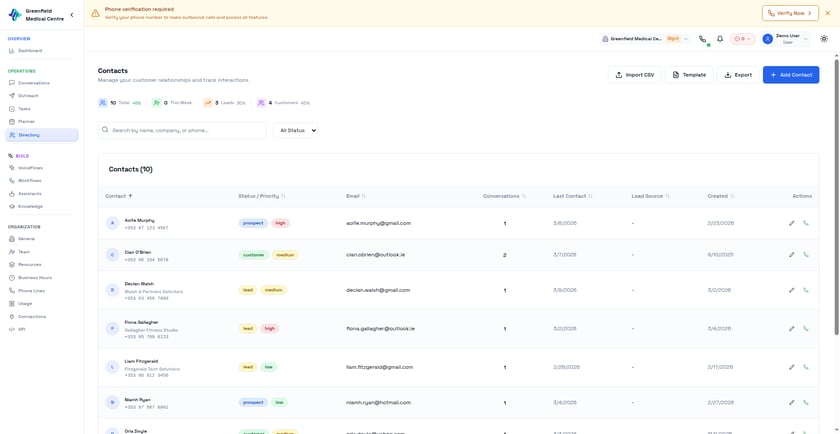The width and height of the screenshot is (840, 434).
Task: Sort by the Created column
Action: (721, 196)
